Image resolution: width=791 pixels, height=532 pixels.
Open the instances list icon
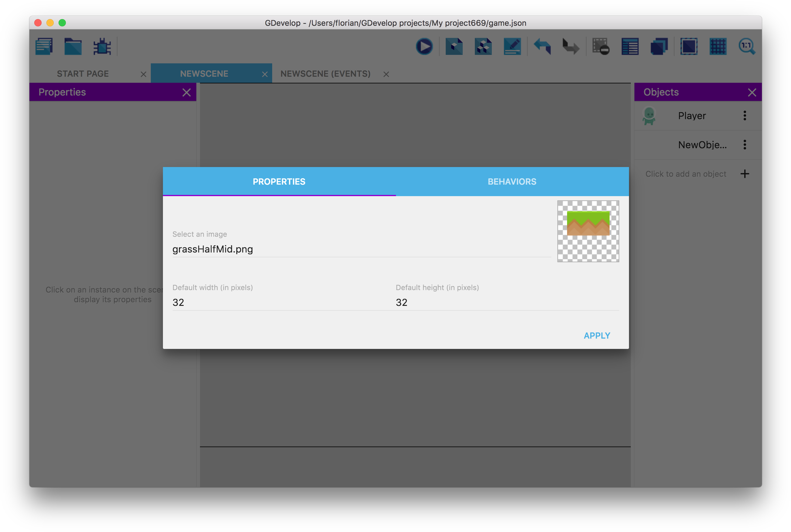[630, 46]
